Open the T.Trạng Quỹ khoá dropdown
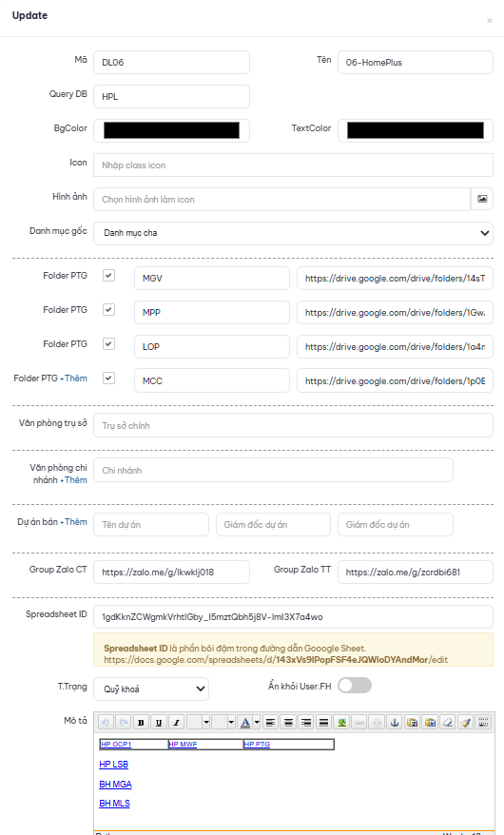Screen dimensions: 504x835 (151, 689)
